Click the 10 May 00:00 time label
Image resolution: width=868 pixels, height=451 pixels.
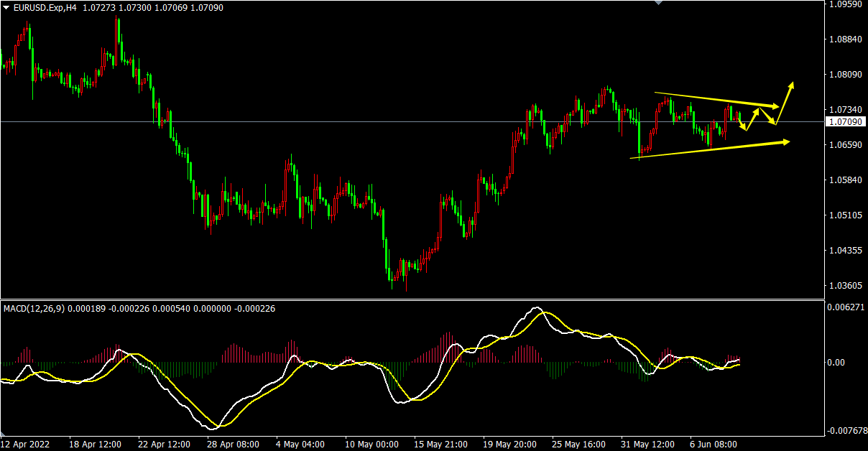click(x=371, y=445)
